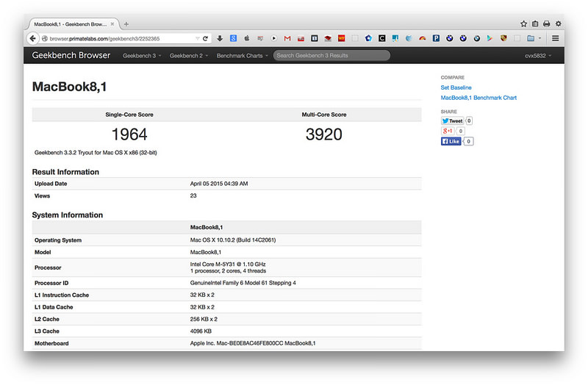Image resolution: width=588 pixels, height=385 pixels.
Task: Click the Set Baseline link
Action: 456,87
